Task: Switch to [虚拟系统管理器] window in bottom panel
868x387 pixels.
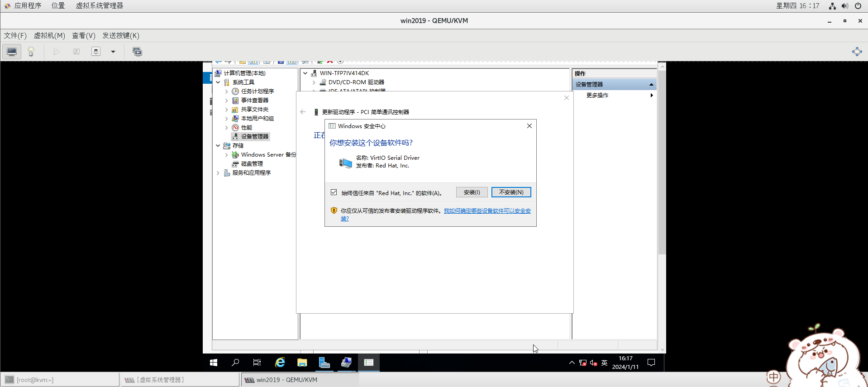Action: [x=180, y=380]
